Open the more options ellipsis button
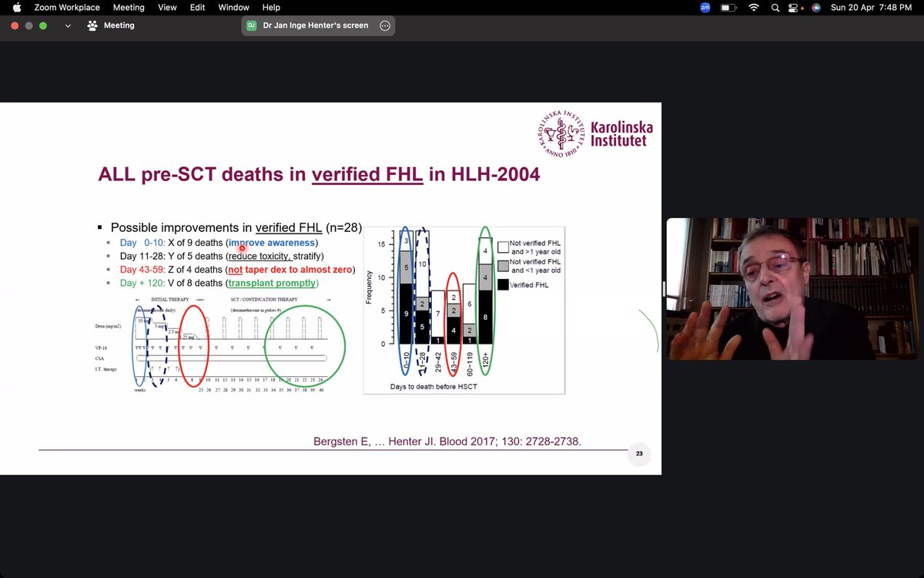Screen dimensions: 924x578 (385, 25)
